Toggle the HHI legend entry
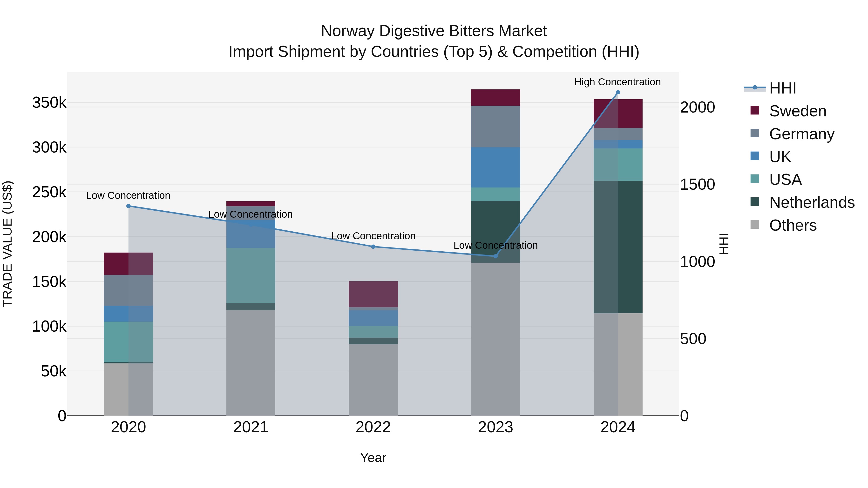Image resolution: width=868 pixels, height=488 pixels. 770,88
